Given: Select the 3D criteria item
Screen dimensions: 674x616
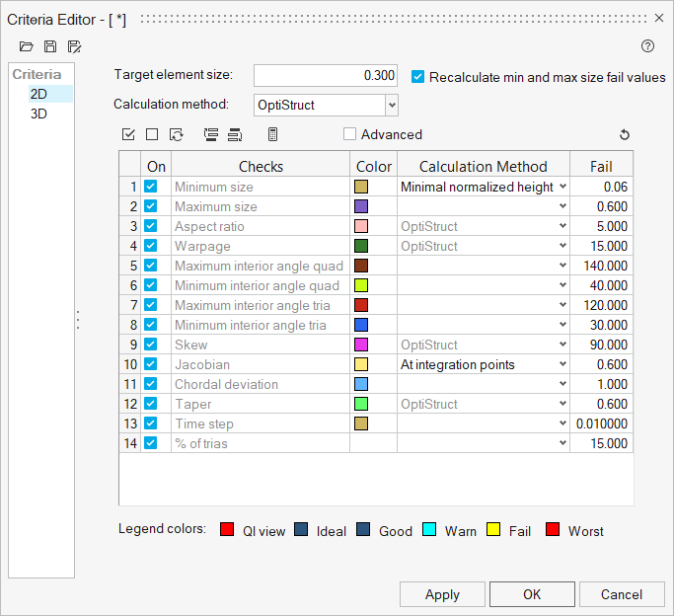Looking at the screenshot, I should pyautogui.click(x=38, y=114).
